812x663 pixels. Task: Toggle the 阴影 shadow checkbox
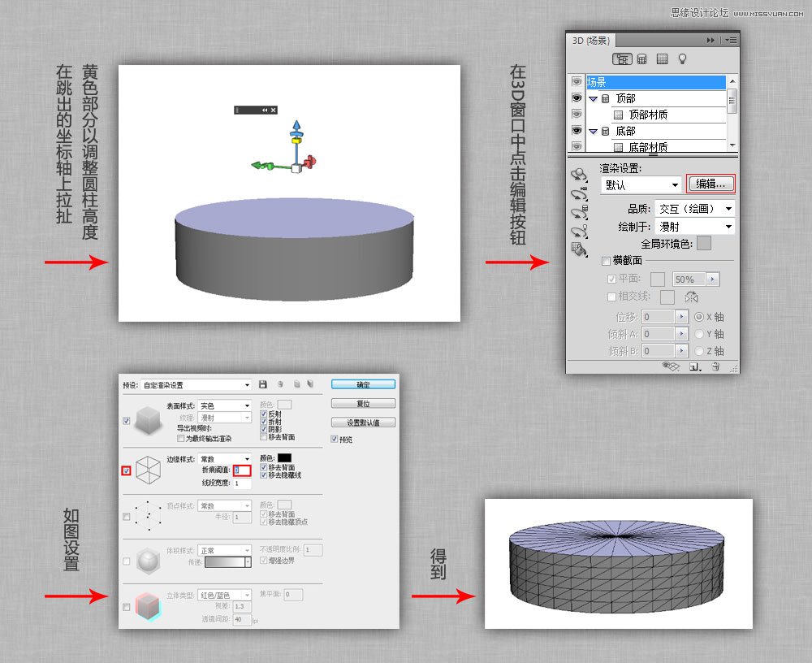click(x=264, y=429)
